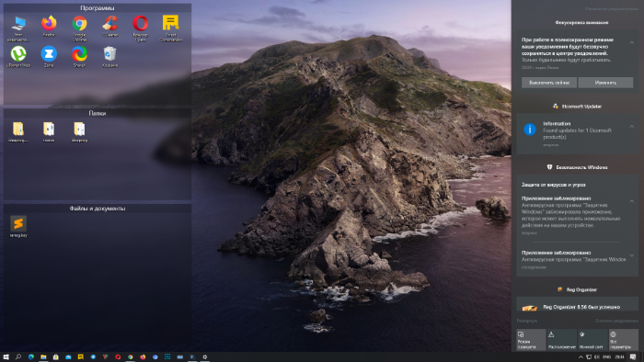Viewport: 644px width, 362px height.
Task: Open Telegram from the taskbar
Action: click(93, 357)
